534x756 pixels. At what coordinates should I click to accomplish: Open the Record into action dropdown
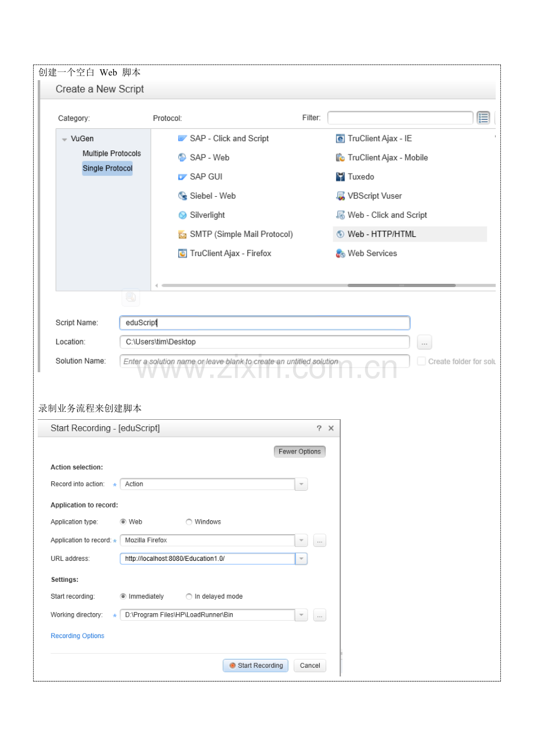pos(301,484)
